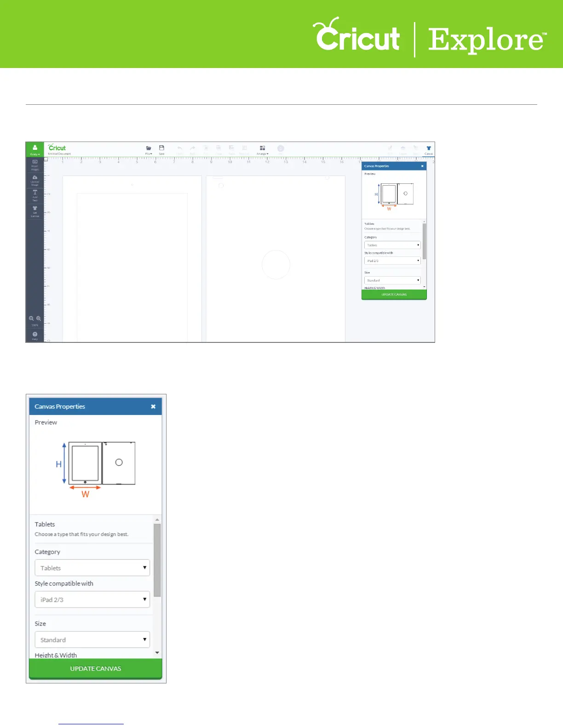This screenshot has width=563, height=728.
Task: Click the zoom out magnifier icon
Action: (x=31, y=318)
